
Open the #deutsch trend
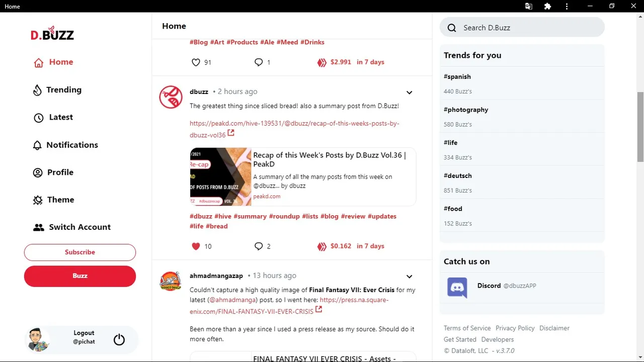(458, 176)
